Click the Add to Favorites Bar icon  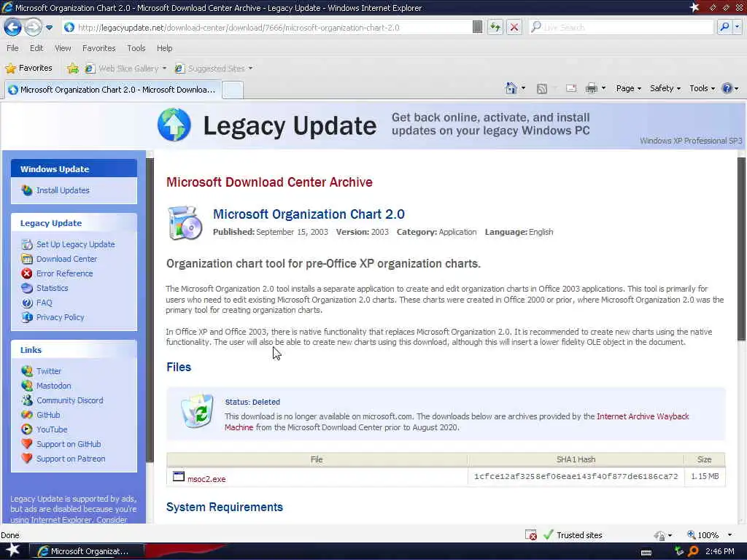coord(72,69)
